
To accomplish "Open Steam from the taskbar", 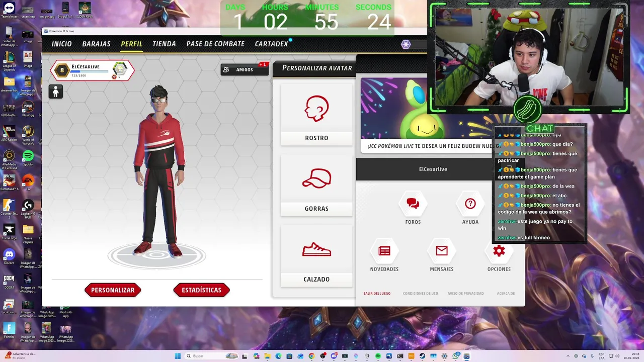I will (x=422, y=356).
